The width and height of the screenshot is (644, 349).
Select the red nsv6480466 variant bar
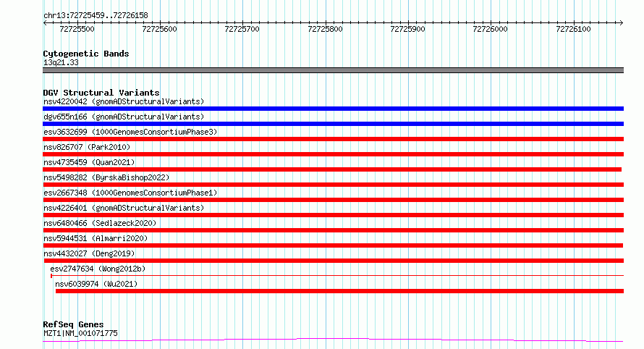coord(333,230)
